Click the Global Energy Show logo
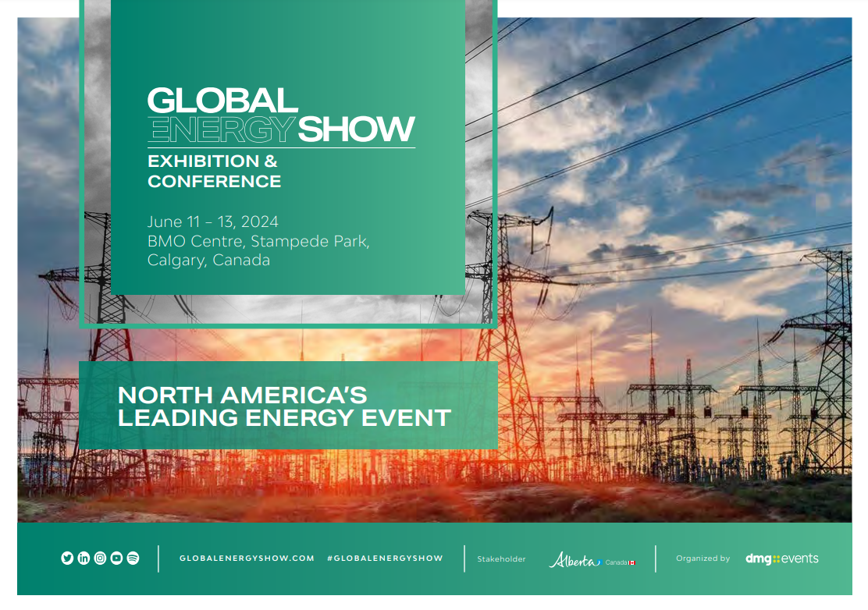Image resolution: width=868 pixels, height=610 pixels. point(281,115)
